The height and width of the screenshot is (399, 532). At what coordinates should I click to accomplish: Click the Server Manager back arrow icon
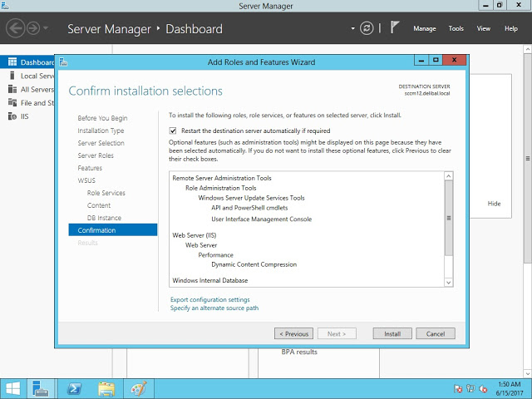click(x=14, y=29)
